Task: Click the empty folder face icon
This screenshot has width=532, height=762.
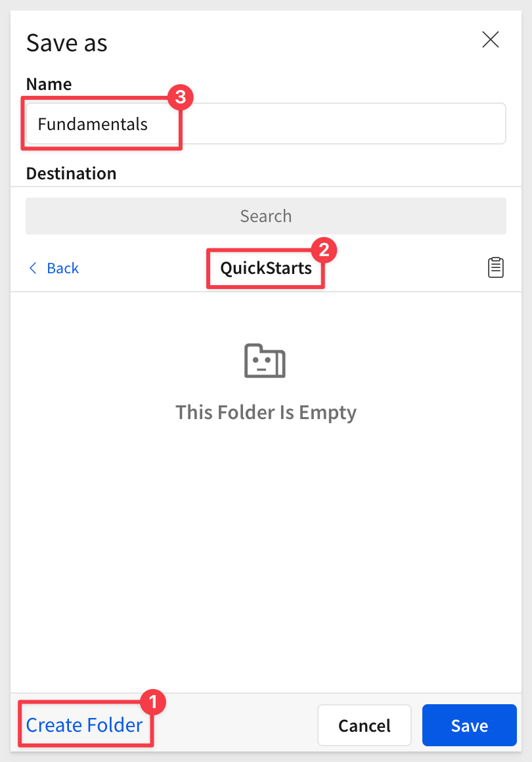Action: 265,361
